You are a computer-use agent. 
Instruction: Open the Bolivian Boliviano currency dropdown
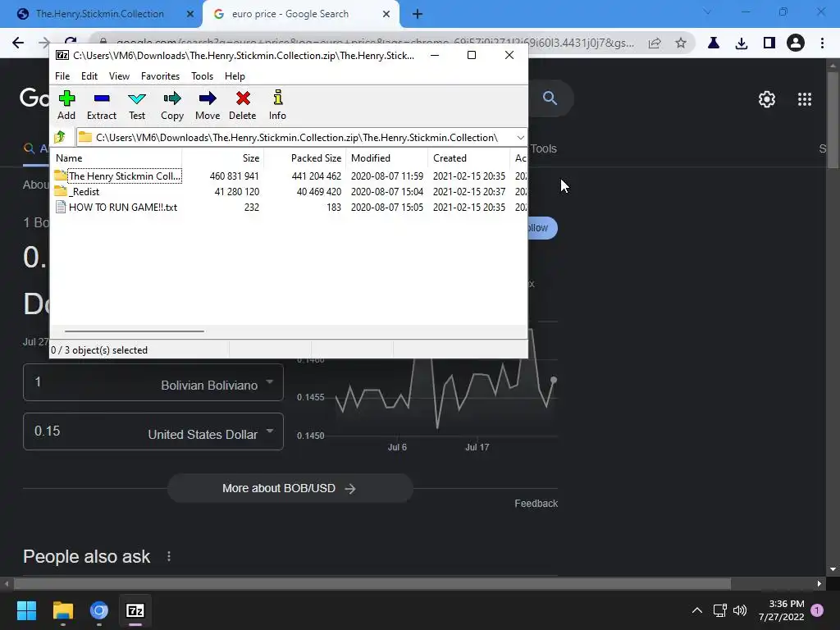point(269,382)
